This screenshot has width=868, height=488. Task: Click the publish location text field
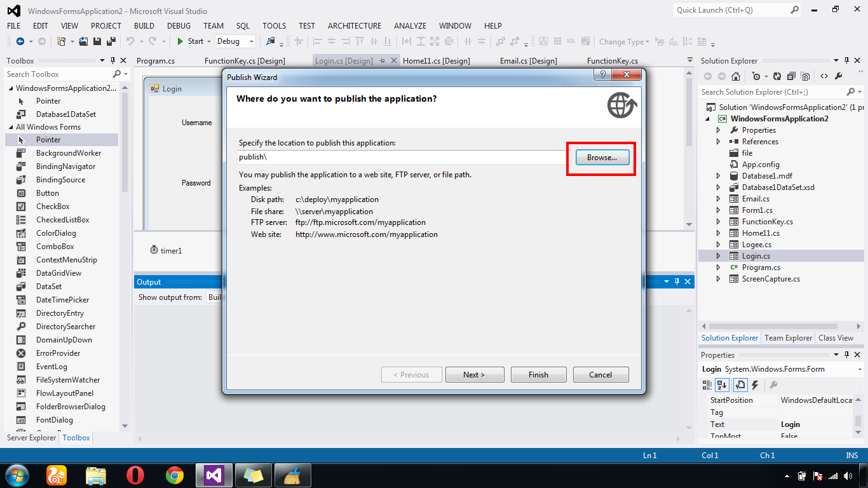pos(402,157)
